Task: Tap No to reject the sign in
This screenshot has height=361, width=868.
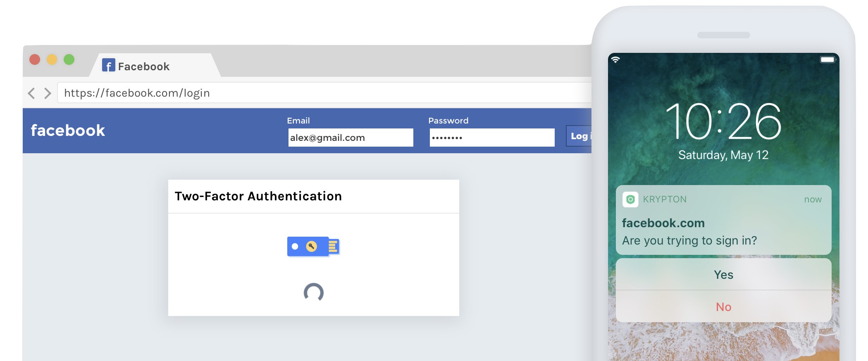Action: (x=723, y=306)
